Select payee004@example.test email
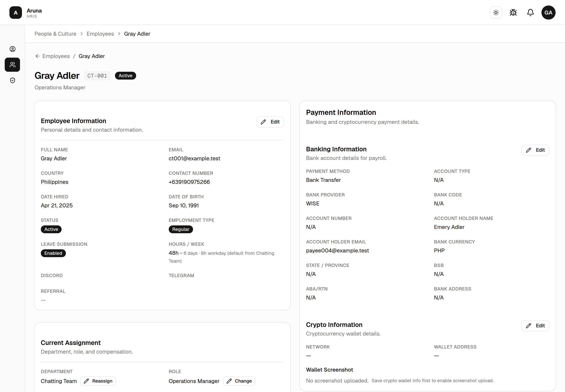565x392 pixels. 338,250
